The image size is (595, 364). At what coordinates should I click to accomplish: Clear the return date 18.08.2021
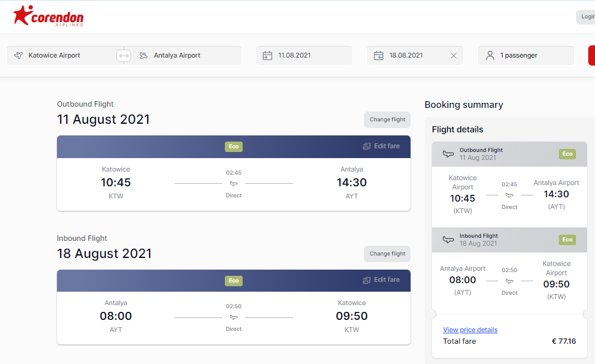[453, 56]
